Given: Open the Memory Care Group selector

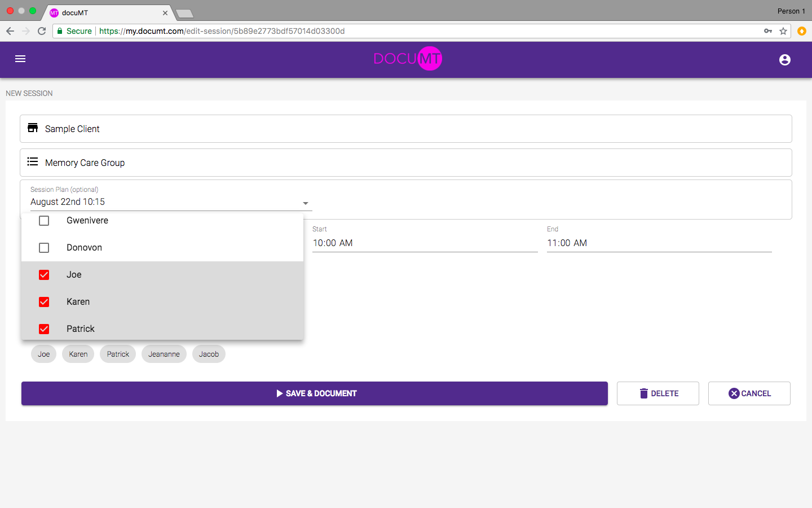Looking at the screenshot, I should (x=405, y=163).
